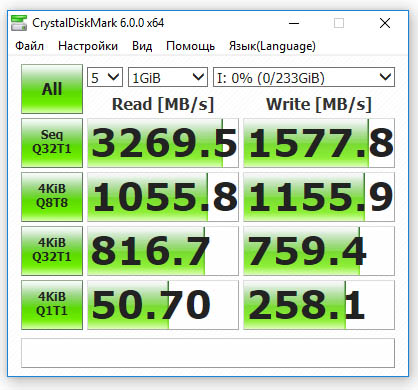Click the Seq read result 3269.5
The width and height of the screenshot is (418, 390).
click(163, 143)
